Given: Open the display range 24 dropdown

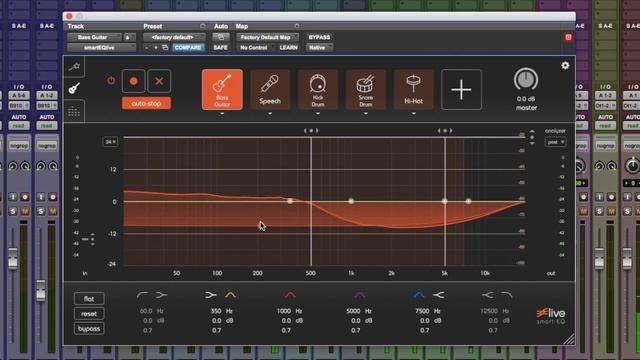Looking at the screenshot, I should pos(110,142).
